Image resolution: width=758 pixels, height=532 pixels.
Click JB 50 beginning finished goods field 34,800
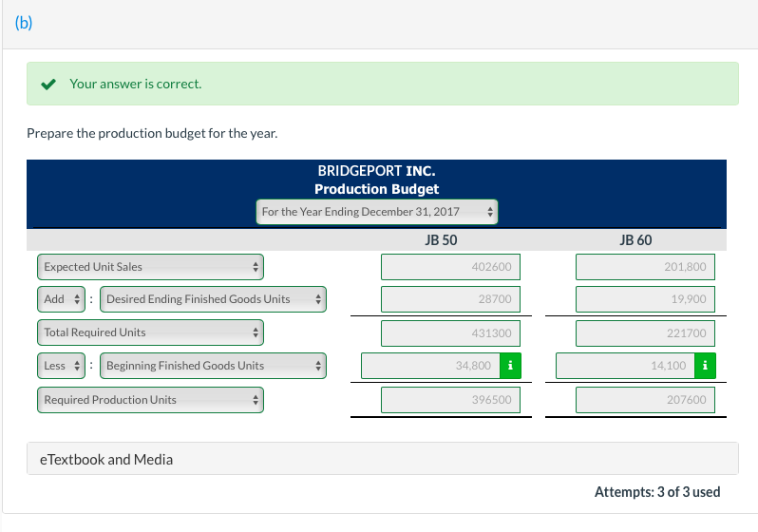click(x=430, y=366)
